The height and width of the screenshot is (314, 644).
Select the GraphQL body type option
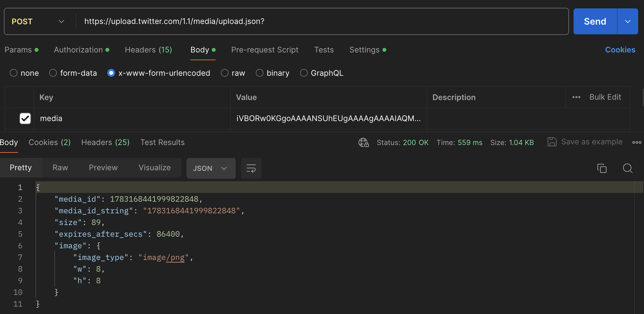point(304,73)
